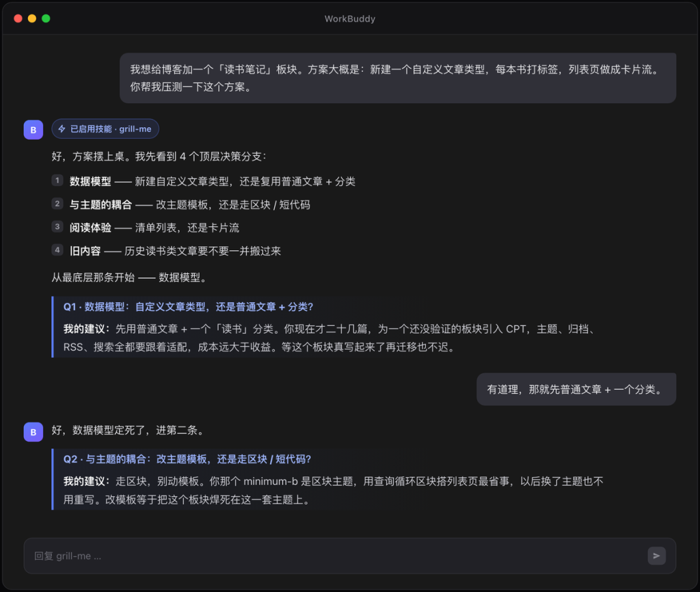
Task: Click the line 好，数据模型定死了，进第二条
Action: [x=129, y=430]
